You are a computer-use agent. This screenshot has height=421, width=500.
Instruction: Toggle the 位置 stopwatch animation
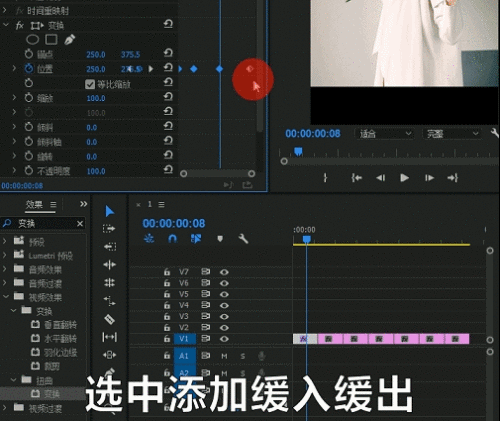[29, 69]
